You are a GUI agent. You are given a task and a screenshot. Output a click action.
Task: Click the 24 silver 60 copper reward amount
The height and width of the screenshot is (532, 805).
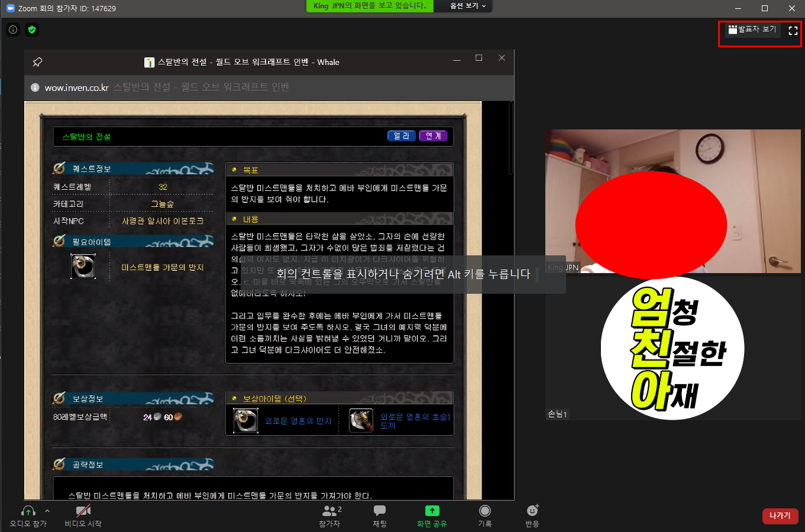click(x=163, y=417)
